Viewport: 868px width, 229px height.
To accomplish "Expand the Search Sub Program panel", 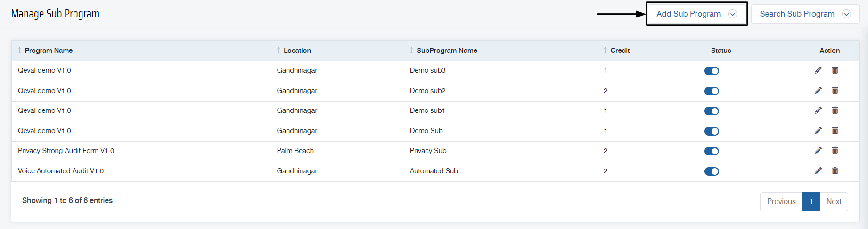I will (805, 14).
